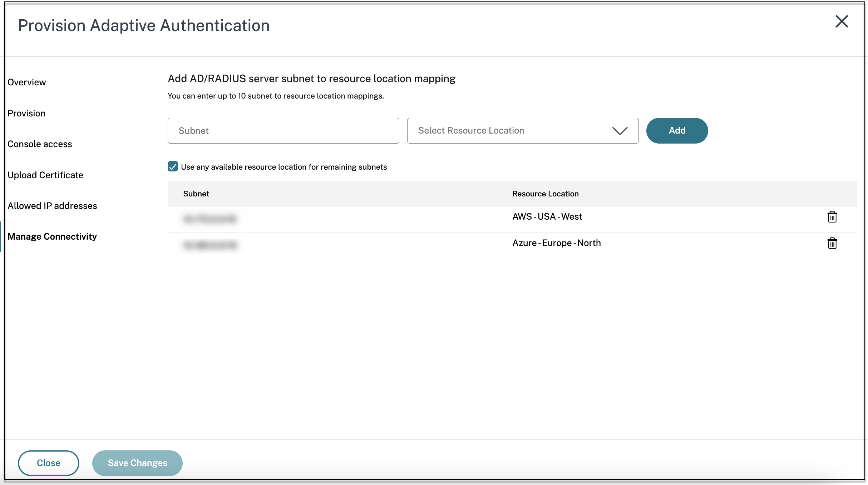Navigate to Upload Certificate

click(45, 175)
